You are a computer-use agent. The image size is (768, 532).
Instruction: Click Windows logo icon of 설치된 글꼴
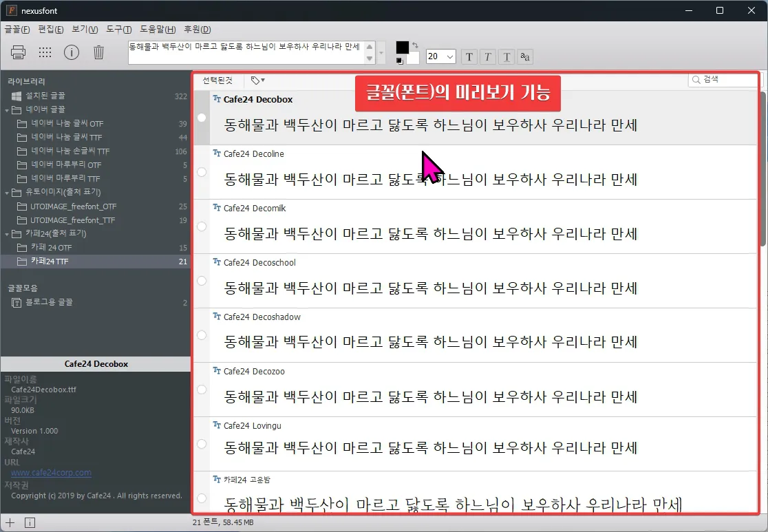(x=16, y=96)
